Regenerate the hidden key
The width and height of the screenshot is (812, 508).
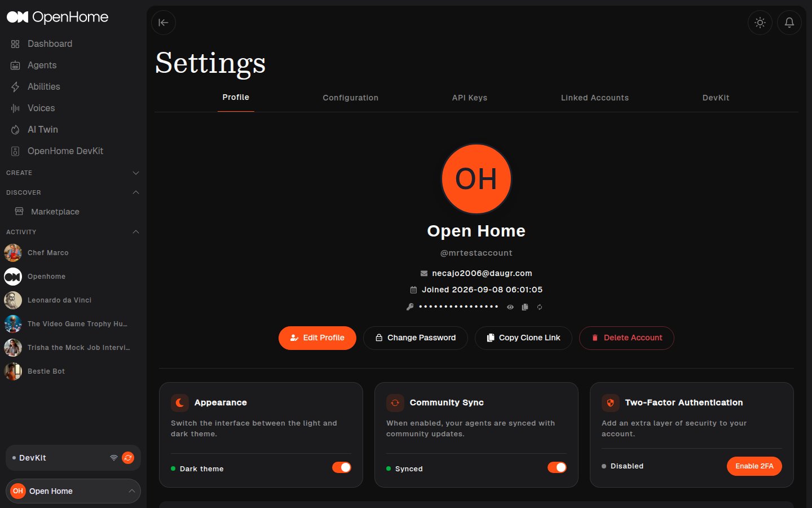pyautogui.click(x=540, y=307)
